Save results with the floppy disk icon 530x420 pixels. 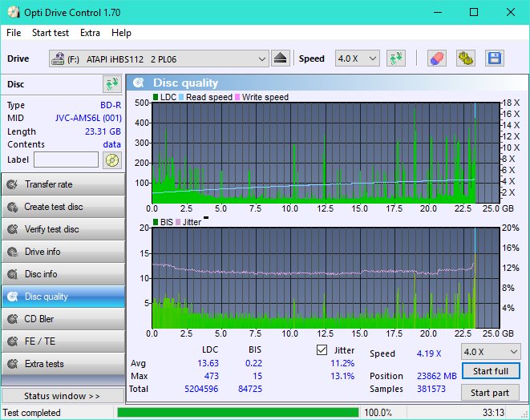495,59
